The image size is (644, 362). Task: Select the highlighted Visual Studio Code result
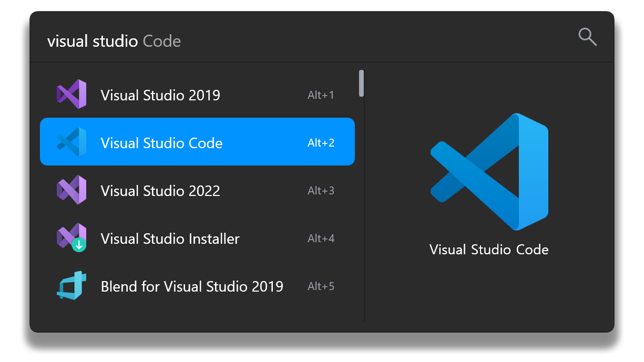pos(161,143)
